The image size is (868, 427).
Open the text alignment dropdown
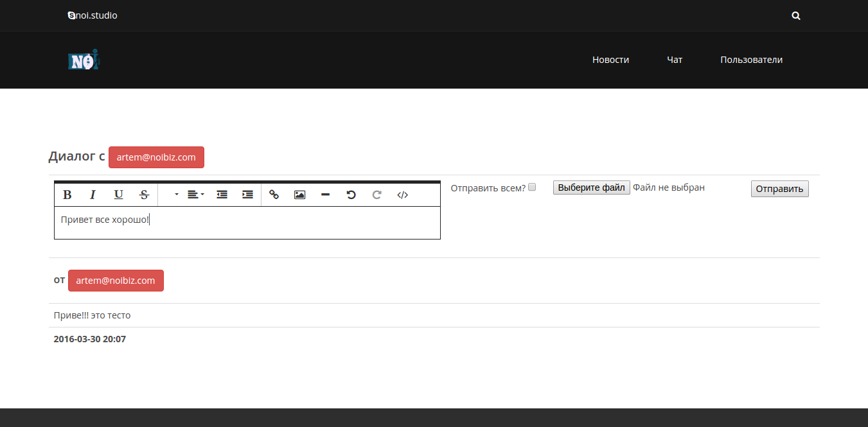click(195, 195)
